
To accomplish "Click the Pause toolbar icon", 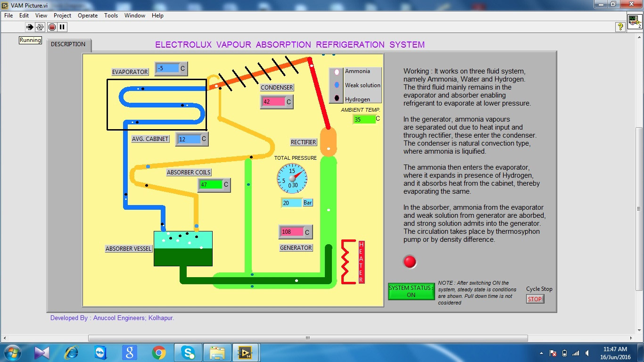I will click(62, 27).
